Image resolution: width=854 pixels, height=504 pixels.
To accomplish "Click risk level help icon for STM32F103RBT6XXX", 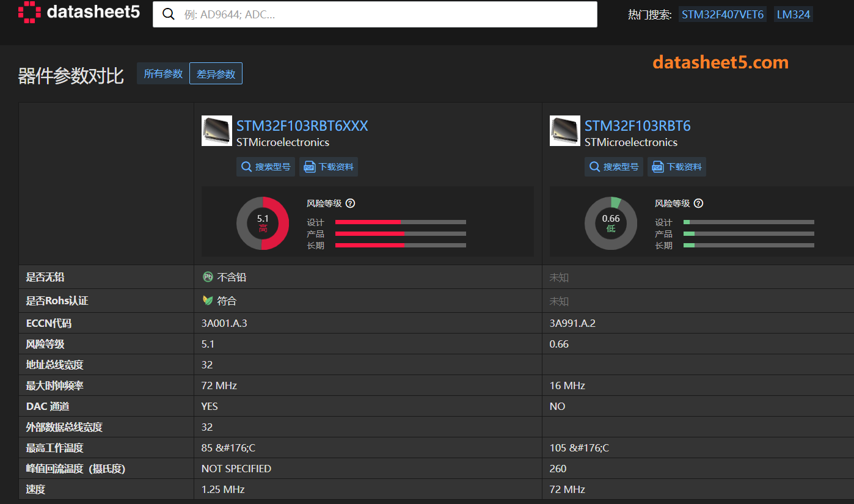I will click(350, 203).
